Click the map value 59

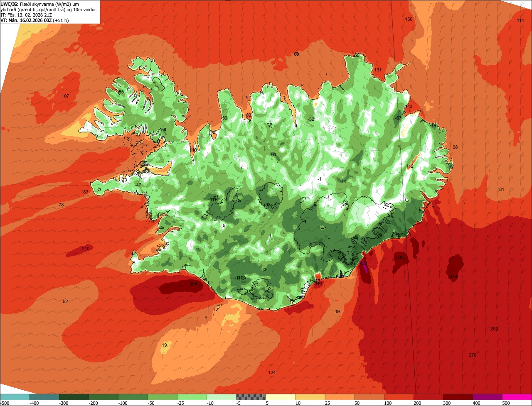click(x=225, y=118)
